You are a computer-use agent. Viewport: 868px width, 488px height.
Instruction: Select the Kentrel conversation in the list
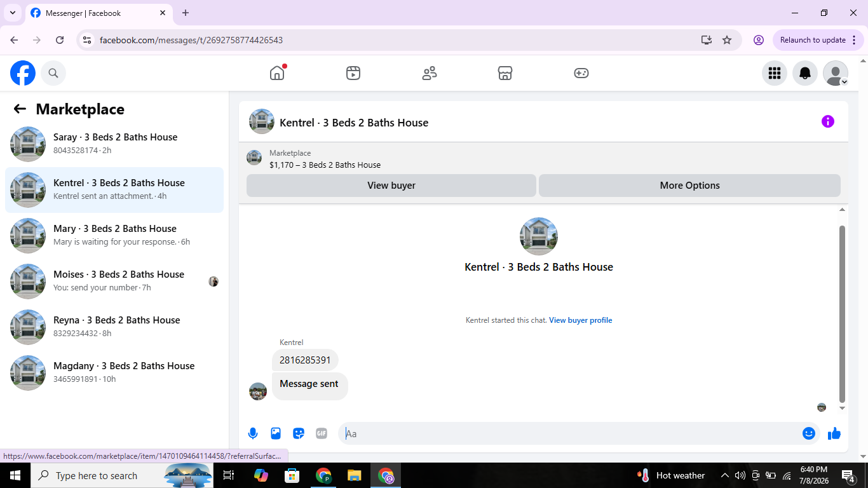tap(114, 190)
